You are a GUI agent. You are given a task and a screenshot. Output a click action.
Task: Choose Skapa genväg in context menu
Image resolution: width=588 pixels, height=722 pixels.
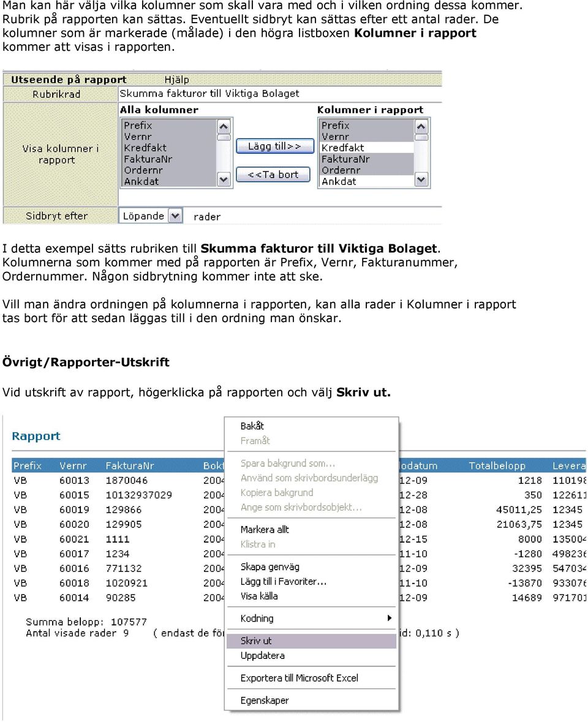click(x=311, y=567)
